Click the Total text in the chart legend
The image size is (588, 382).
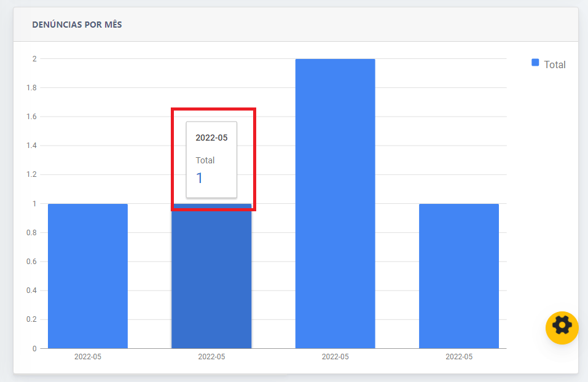click(x=555, y=64)
